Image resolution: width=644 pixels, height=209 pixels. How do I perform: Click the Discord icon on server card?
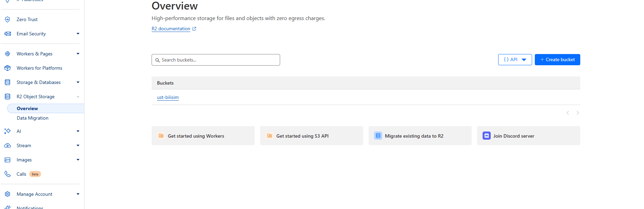[486, 136]
